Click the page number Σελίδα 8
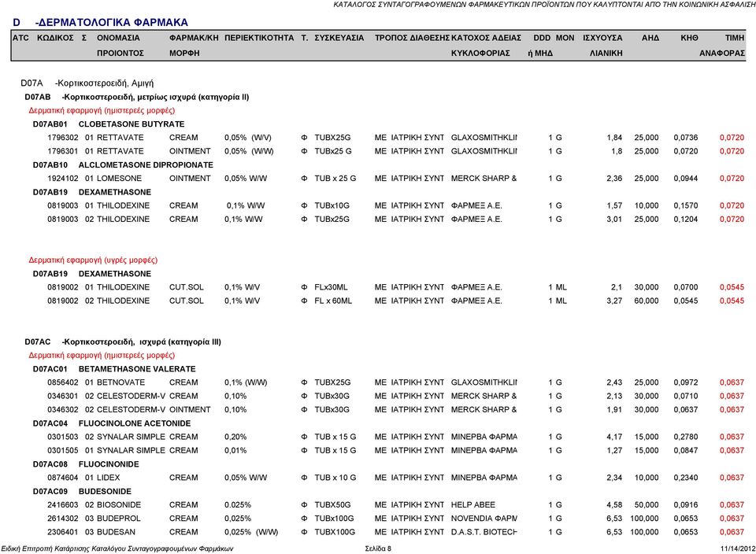The image size is (756, 554). 378,548
